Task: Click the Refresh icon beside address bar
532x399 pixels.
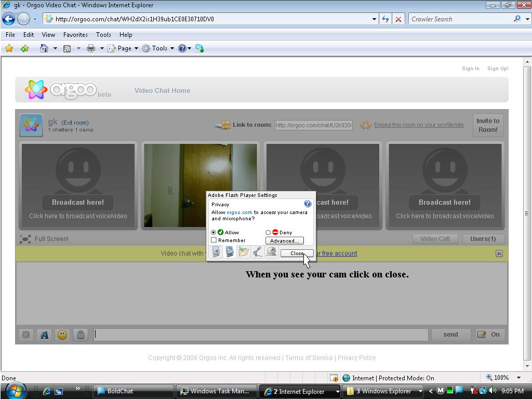Action: tap(385, 19)
